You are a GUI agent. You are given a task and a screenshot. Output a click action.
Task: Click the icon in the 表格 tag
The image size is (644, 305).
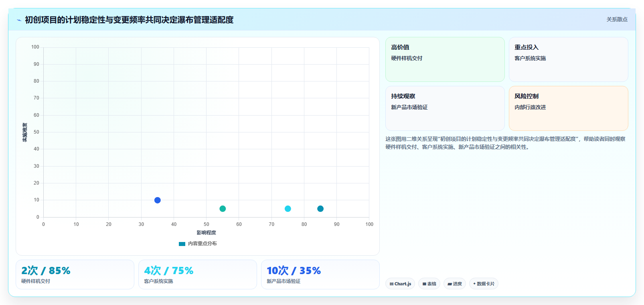pyautogui.click(x=424, y=284)
